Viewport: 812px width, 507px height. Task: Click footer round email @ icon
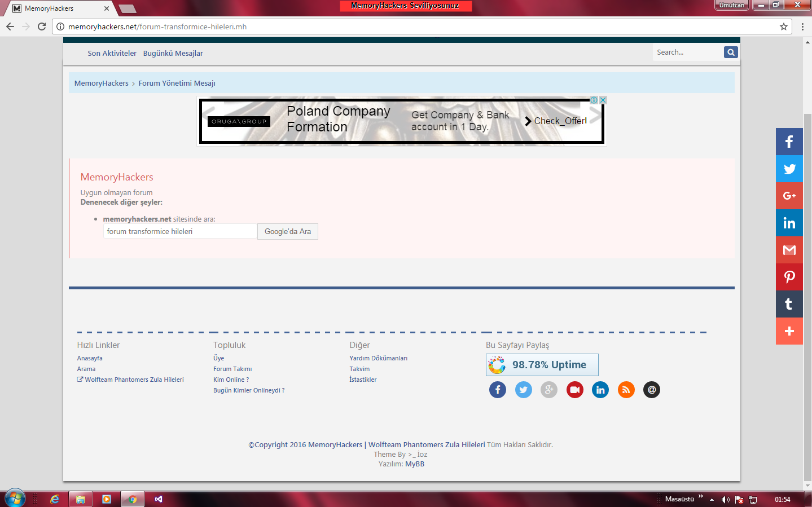[x=652, y=390]
